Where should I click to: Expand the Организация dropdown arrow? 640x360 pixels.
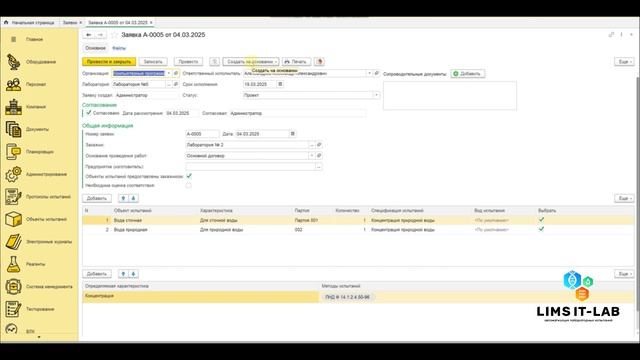coord(169,73)
